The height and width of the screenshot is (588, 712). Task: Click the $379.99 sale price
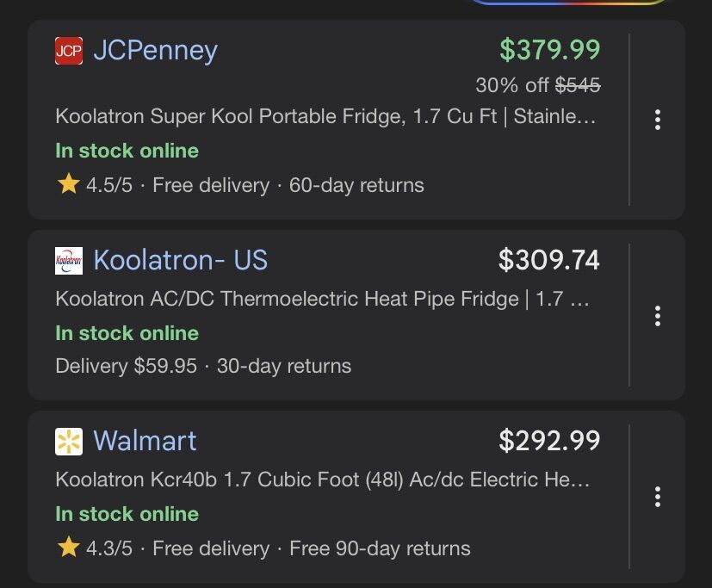[x=549, y=50]
